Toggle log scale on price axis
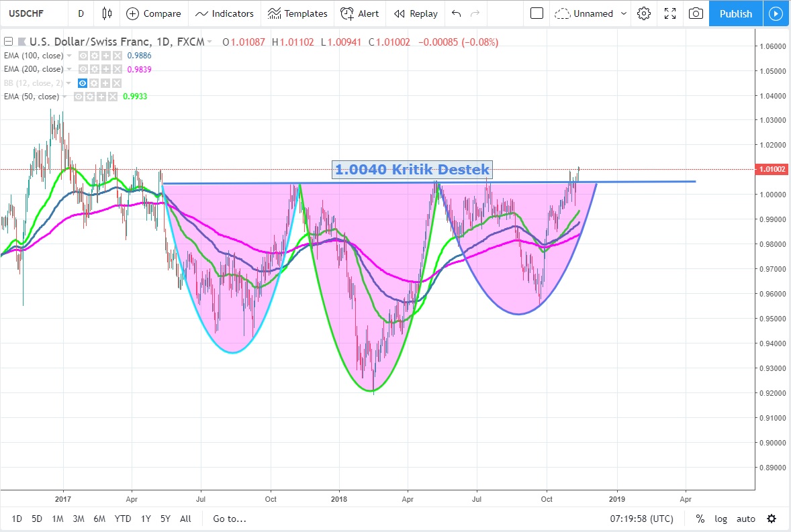791x532 pixels. [720, 519]
